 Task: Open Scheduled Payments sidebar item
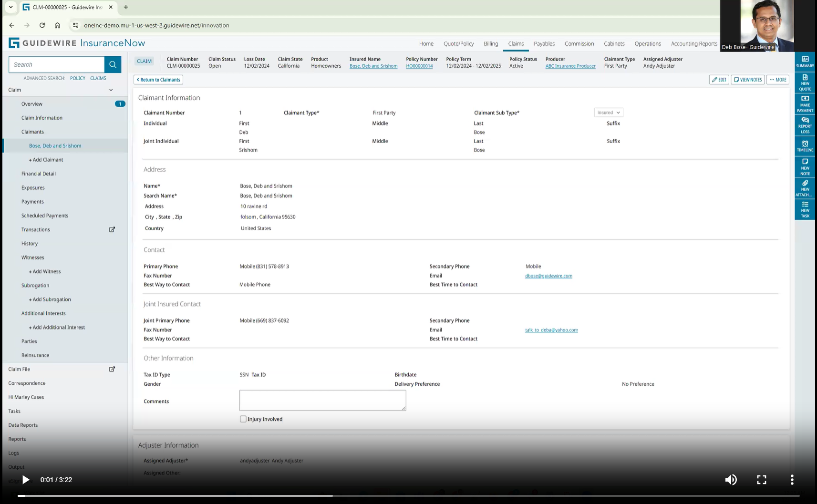(45, 216)
